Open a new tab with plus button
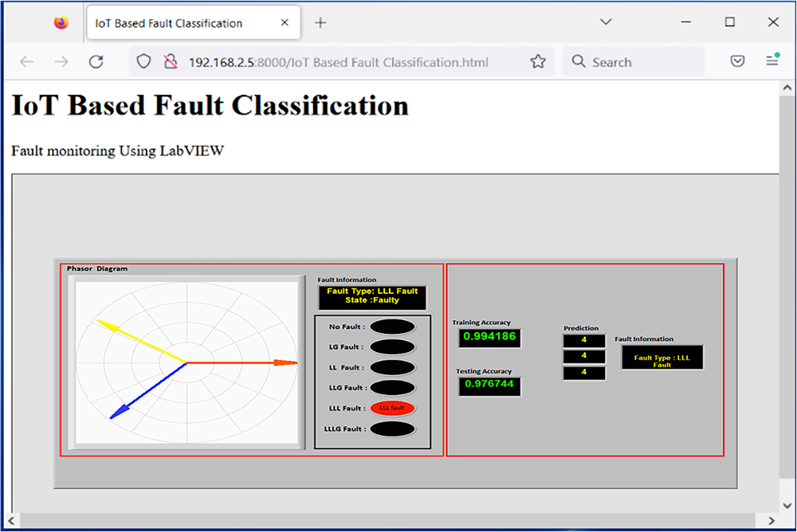 pyautogui.click(x=320, y=22)
